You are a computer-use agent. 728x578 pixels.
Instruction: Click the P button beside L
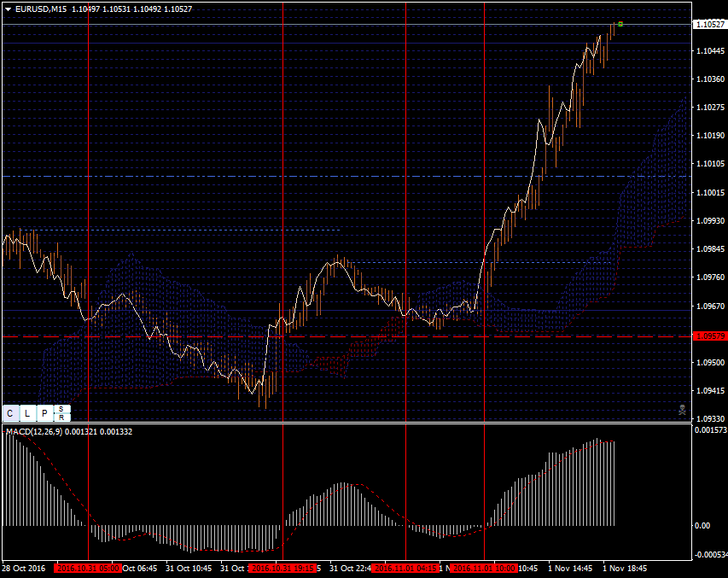(44, 413)
